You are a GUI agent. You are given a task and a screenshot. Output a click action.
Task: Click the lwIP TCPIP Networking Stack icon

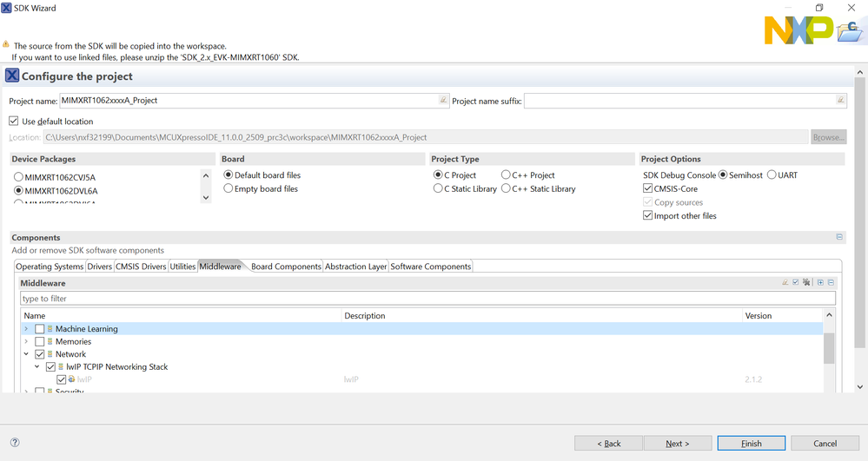pyautogui.click(x=61, y=366)
